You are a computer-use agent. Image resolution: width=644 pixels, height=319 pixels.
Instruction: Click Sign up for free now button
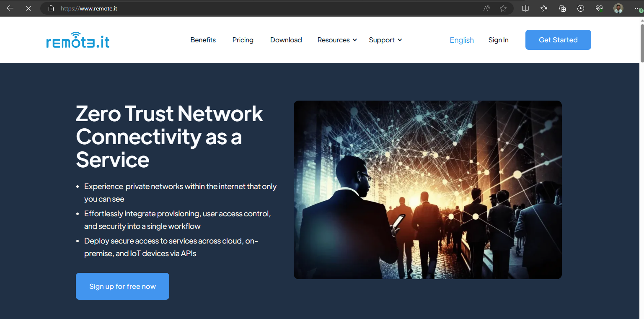(122, 286)
